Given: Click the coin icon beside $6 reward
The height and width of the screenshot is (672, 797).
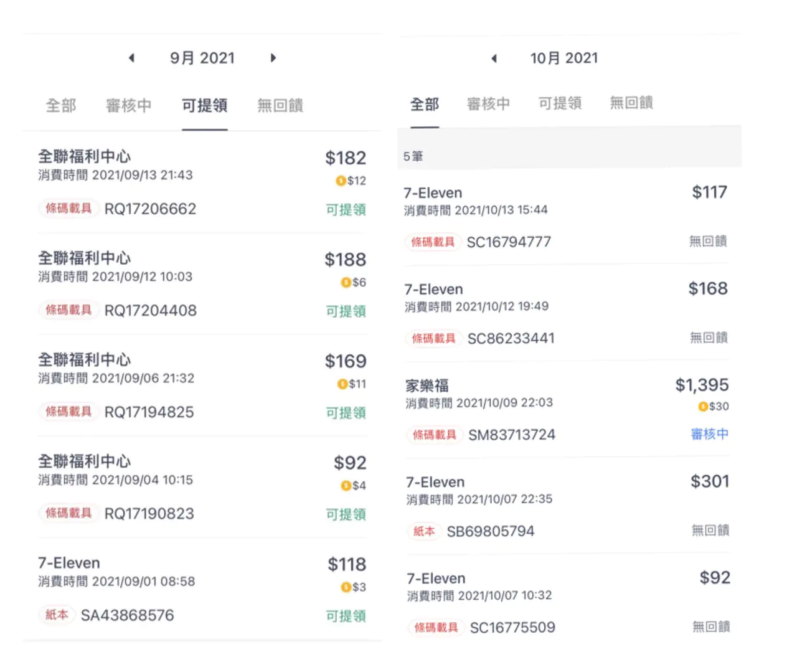Looking at the screenshot, I should pyautogui.click(x=346, y=283).
